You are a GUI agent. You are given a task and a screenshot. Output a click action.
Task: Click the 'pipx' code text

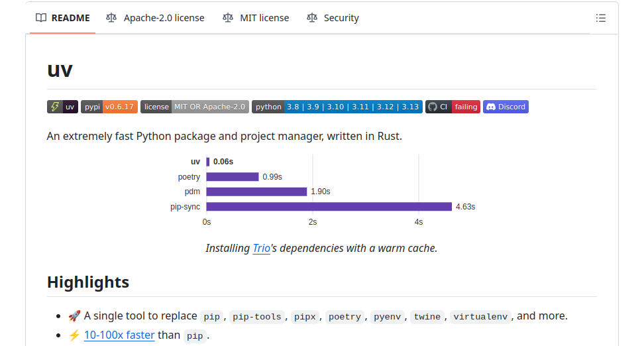pos(305,317)
